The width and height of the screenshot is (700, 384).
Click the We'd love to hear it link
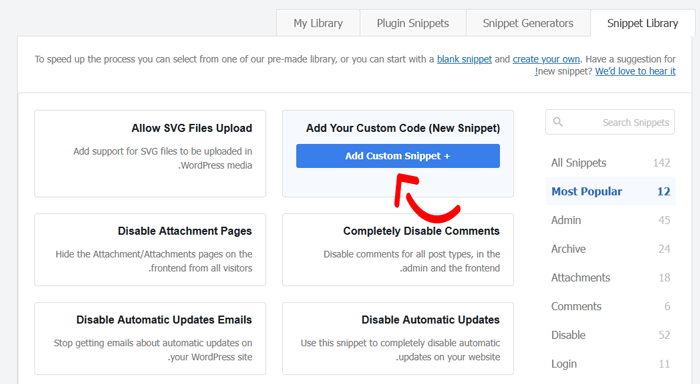coord(635,71)
